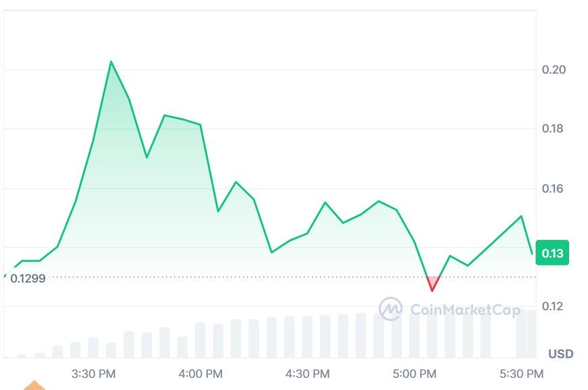Screen dimensions: 588x390
Task: Click the dotted baseline next to 0.1299
Action: 270,277
